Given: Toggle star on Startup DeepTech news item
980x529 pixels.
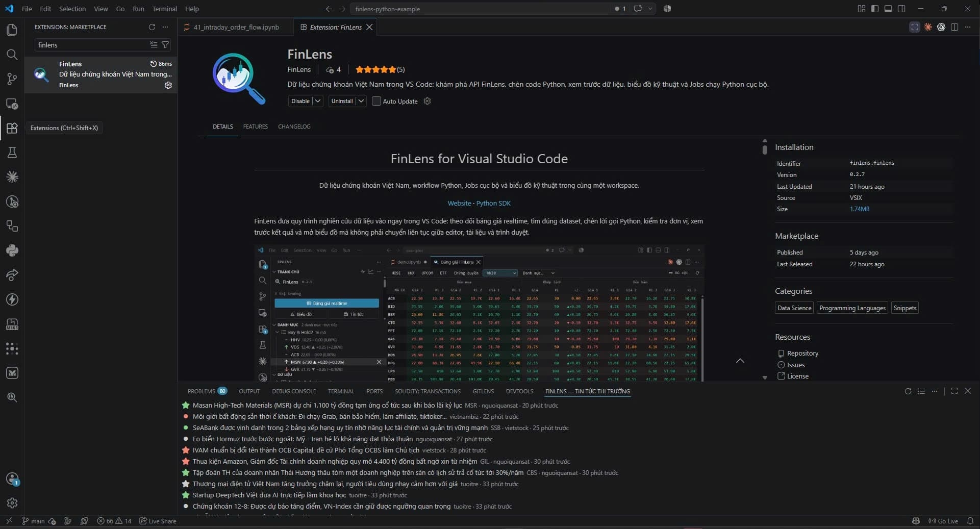Looking at the screenshot, I should click(186, 495).
